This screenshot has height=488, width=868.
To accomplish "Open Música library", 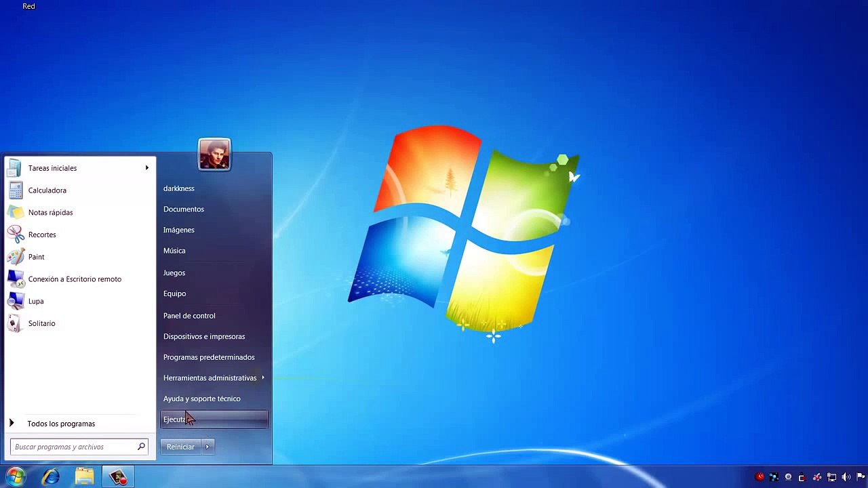I will tap(174, 251).
